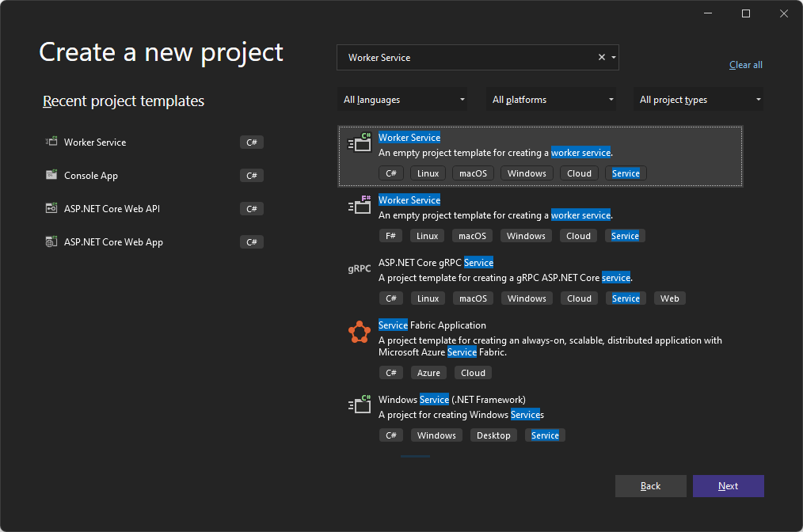The height and width of the screenshot is (532, 803).
Task: Maximize the Create a new project window
Action: 745,13
